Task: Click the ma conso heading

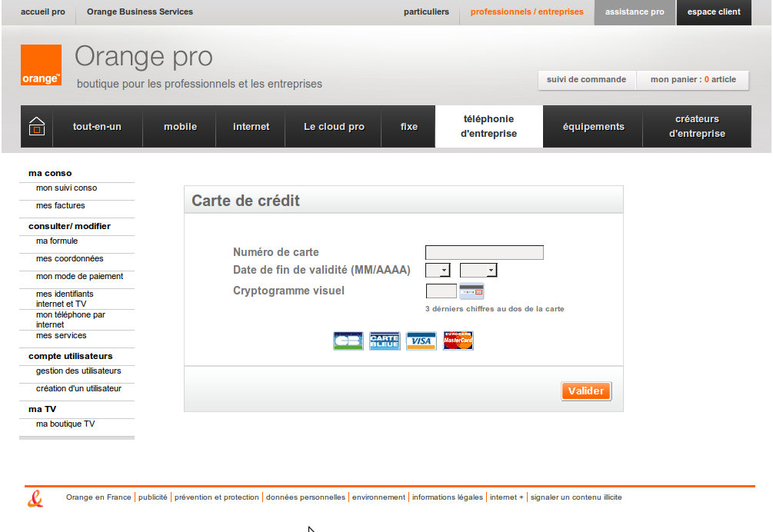Action: 50,174
